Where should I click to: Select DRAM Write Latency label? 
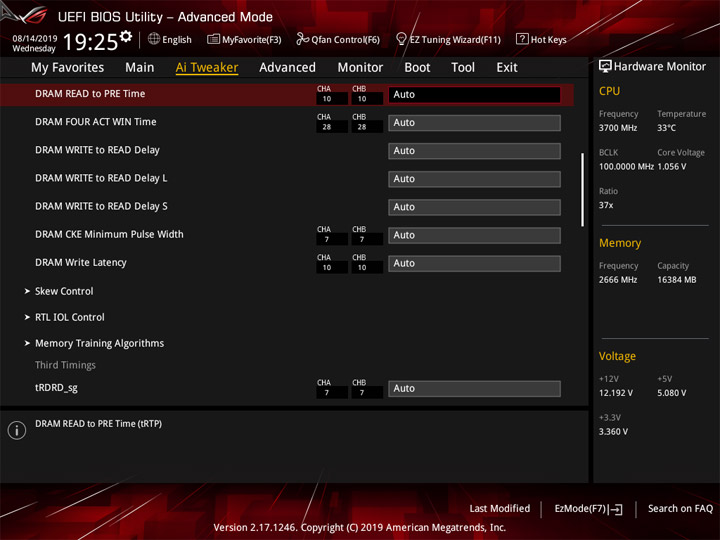point(81,263)
